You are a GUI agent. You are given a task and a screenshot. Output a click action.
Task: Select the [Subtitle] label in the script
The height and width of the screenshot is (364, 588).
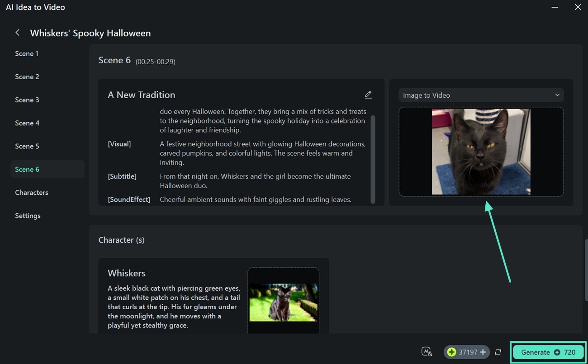[122, 176]
